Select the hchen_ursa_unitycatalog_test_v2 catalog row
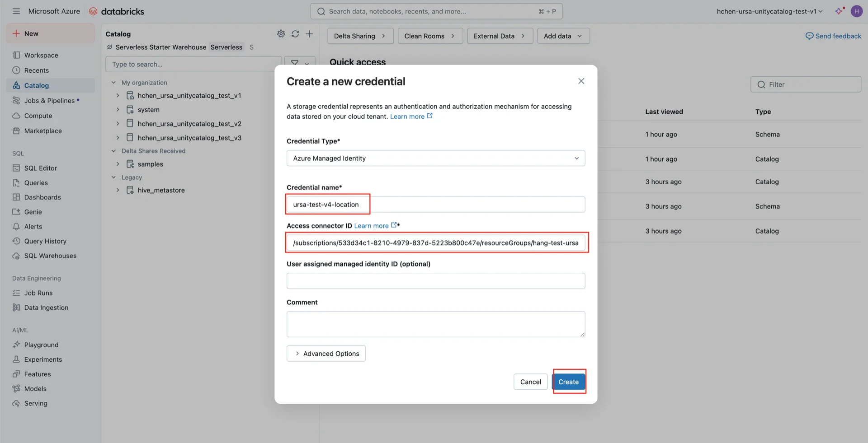868x443 pixels. pos(189,124)
